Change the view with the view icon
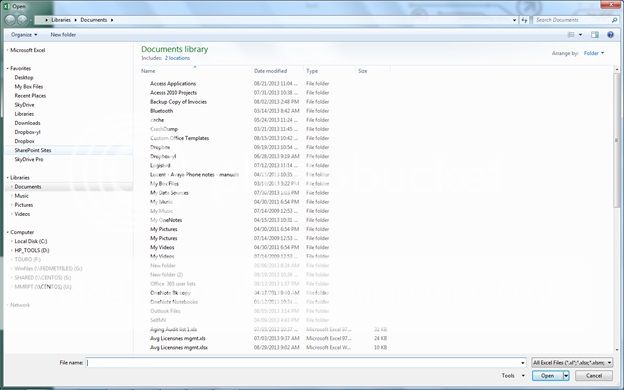The height and width of the screenshot is (390, 624). (x=571, y=35)
